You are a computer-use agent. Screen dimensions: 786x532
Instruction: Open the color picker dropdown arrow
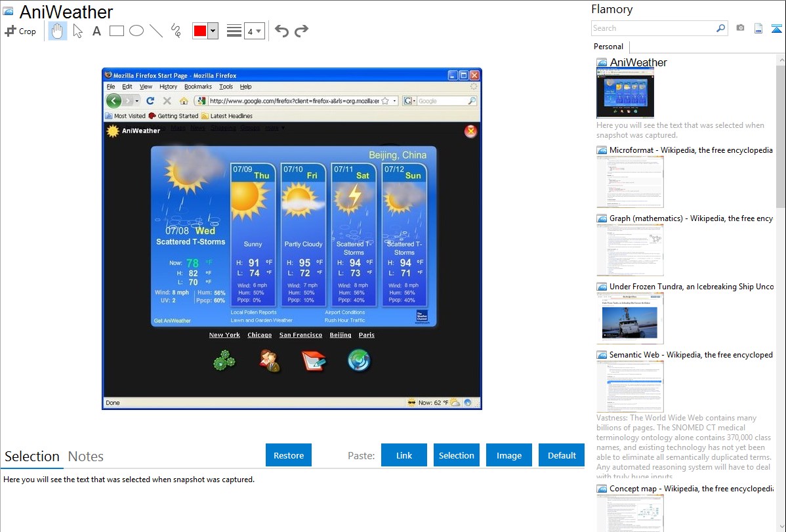coord(213,31)
